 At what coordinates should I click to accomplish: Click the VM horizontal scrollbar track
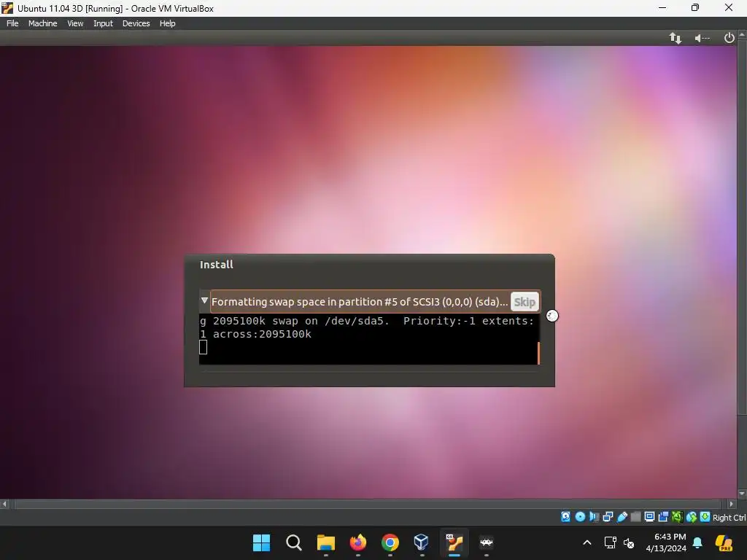point(368,504)
